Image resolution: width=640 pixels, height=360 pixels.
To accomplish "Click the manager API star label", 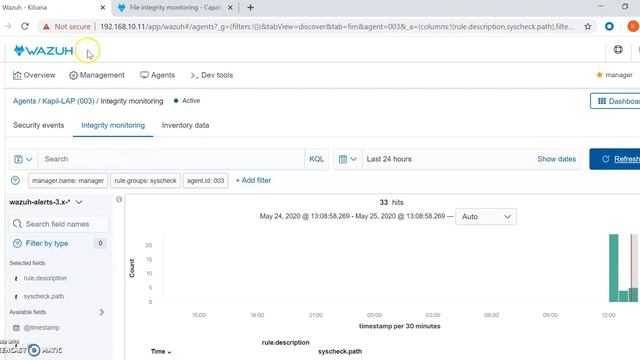I will (614, 75).
